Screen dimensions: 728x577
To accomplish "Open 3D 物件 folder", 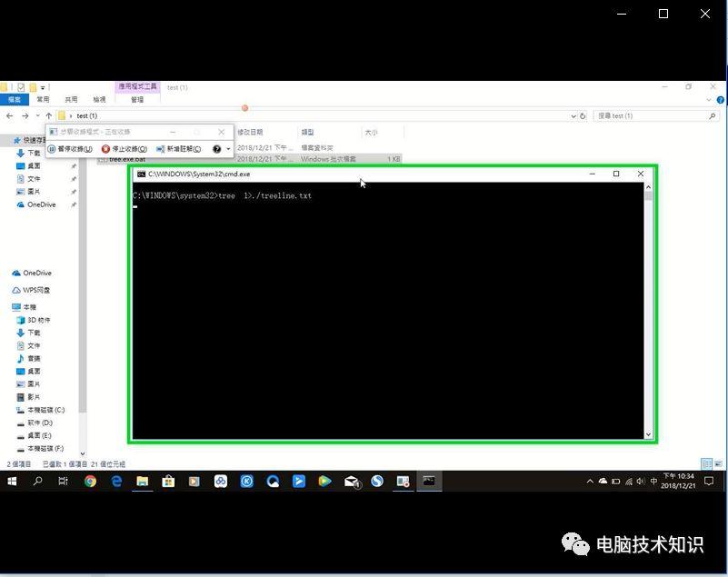I will 34,320.
